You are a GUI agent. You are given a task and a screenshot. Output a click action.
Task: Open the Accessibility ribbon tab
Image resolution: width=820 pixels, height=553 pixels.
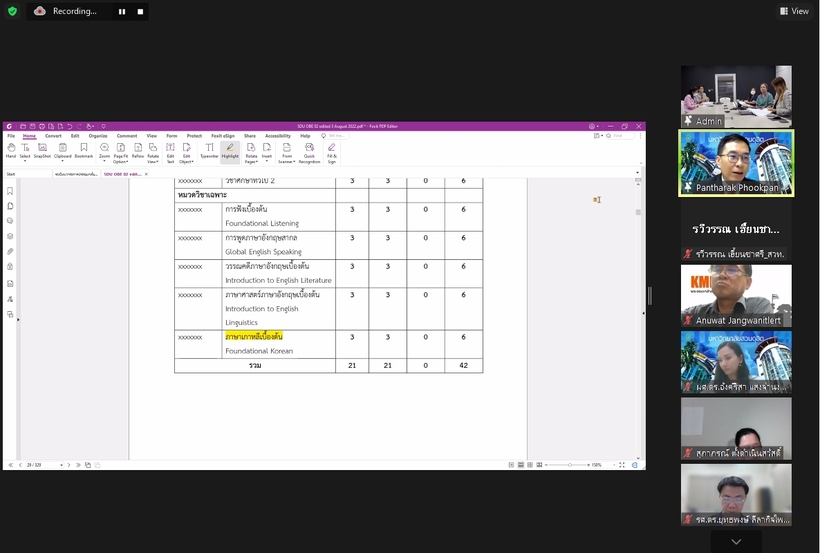point(278,136)
